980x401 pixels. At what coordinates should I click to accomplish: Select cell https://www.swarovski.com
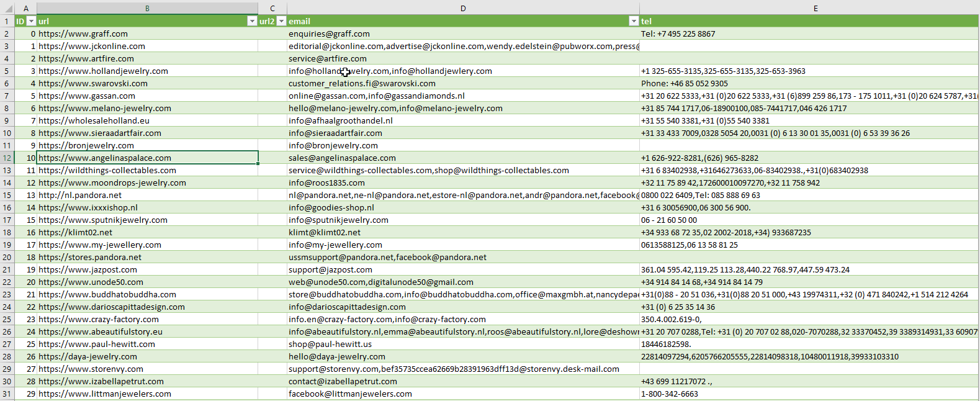[x=147, y=83]
